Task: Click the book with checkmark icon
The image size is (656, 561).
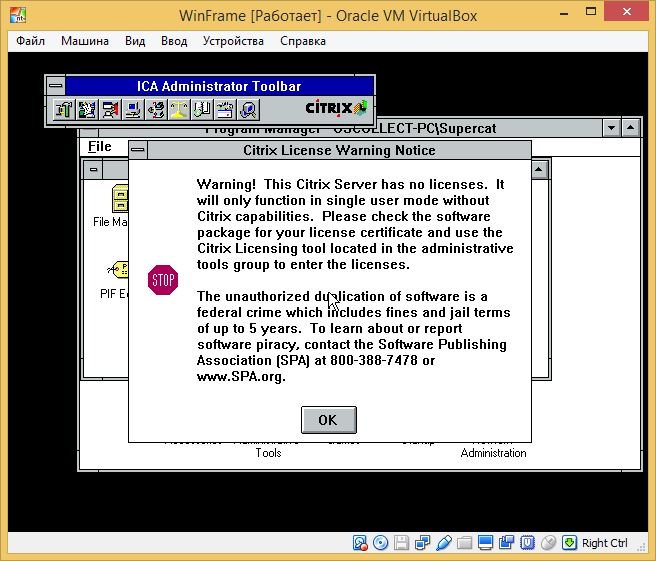Action: (x=202, y=110)
